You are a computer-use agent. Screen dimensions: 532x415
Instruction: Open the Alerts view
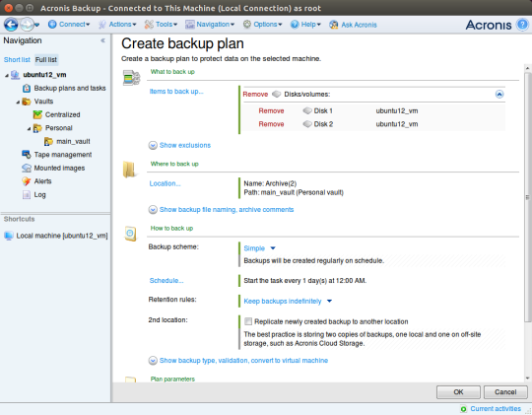tap(42, 181)
